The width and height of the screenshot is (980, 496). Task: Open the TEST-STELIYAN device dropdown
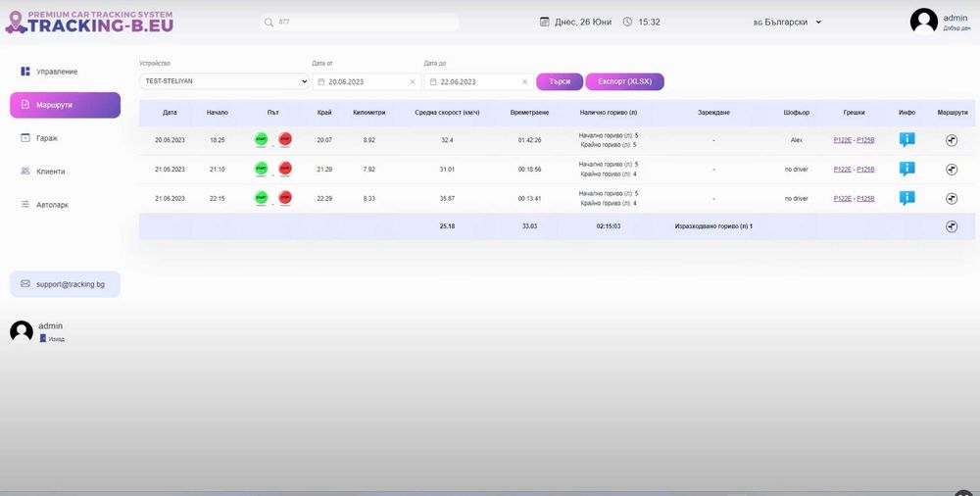click(x=224, y=81)
